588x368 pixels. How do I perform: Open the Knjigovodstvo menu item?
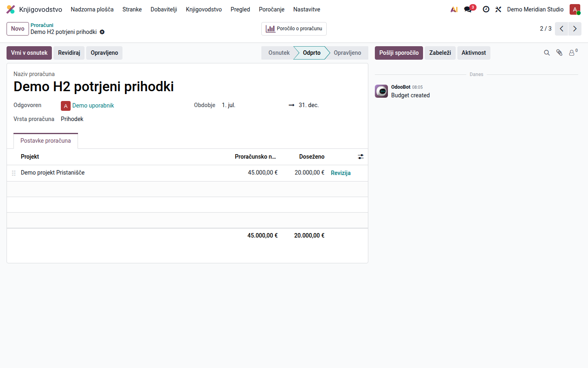204,9
